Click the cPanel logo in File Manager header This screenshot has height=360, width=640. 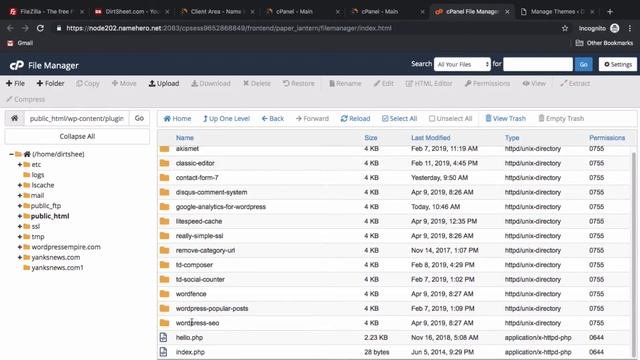coord(16,65)
